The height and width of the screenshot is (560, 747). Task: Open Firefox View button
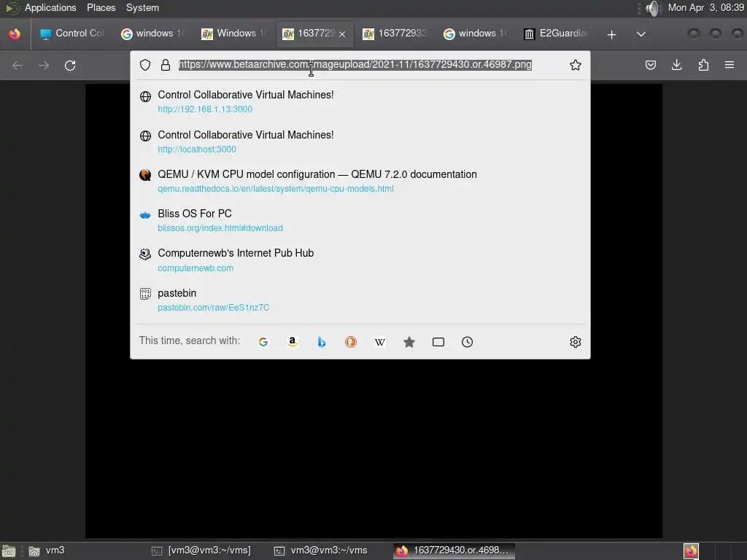click(15, 34)
